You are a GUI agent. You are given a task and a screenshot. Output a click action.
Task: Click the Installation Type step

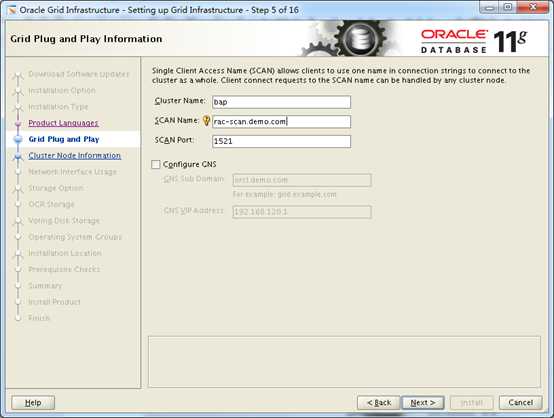point(58,107)
